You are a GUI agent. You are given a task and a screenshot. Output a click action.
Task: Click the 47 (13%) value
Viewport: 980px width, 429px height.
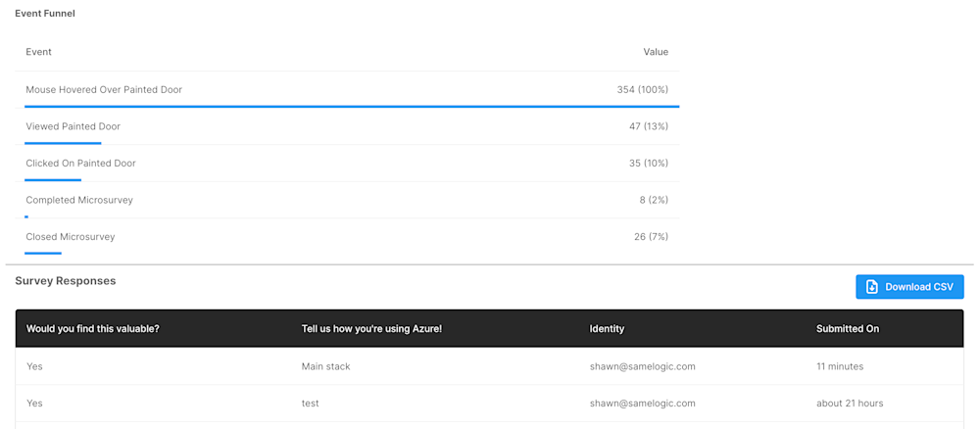pyautogui.click(x=649, y=126)
